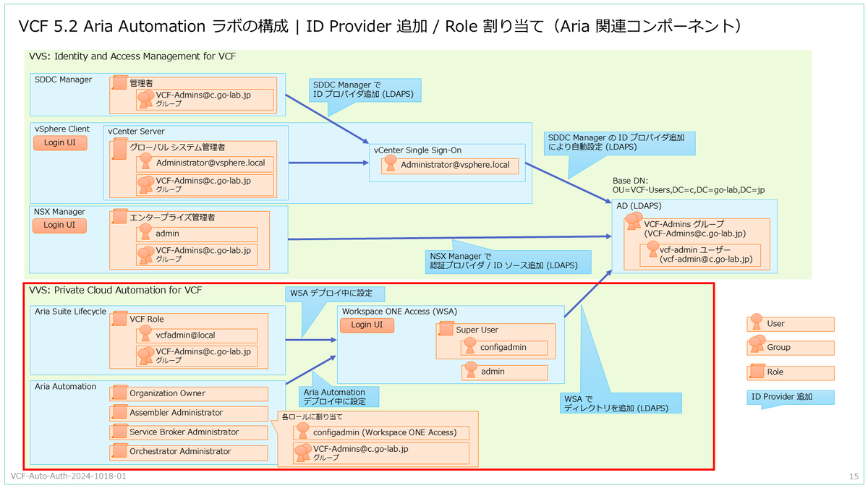Screen dimensions: 868x488
Task: Click the slide page number 15
Action: tap(854, 477)
